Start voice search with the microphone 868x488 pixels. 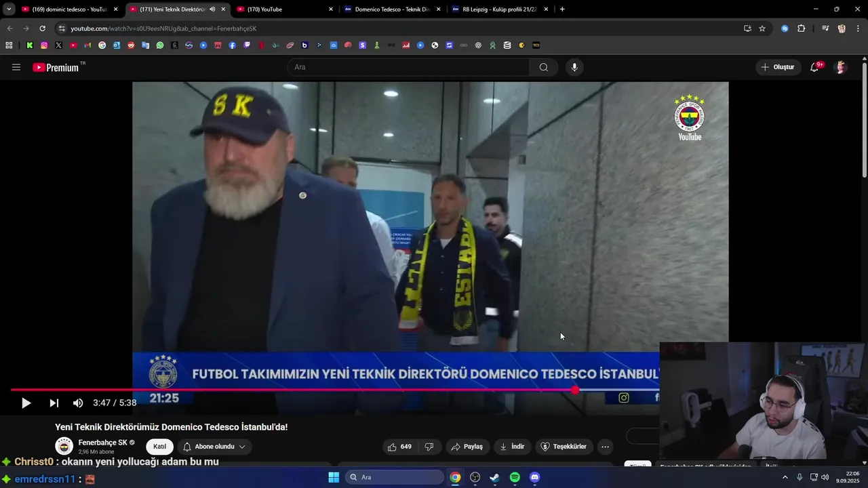[x=574, y=67]
